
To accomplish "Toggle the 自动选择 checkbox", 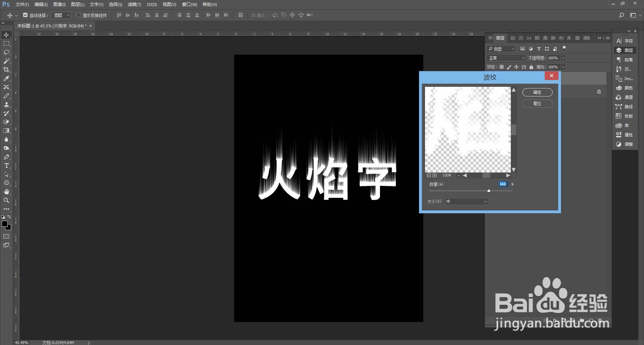I will pyautogui.click(x=25, y=15).
